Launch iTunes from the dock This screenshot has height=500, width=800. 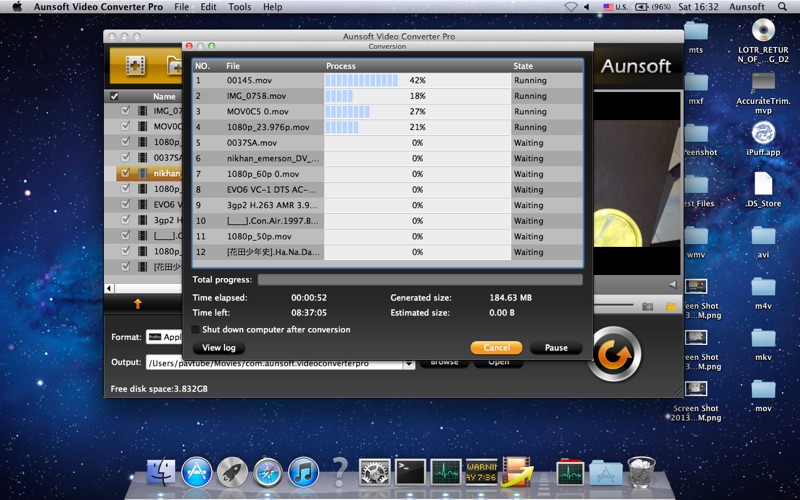304,472
